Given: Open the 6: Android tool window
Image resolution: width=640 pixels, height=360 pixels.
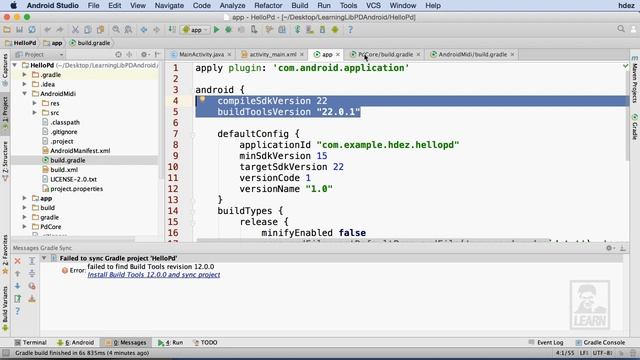Looking at the screenshot, I should pos(76,342).
